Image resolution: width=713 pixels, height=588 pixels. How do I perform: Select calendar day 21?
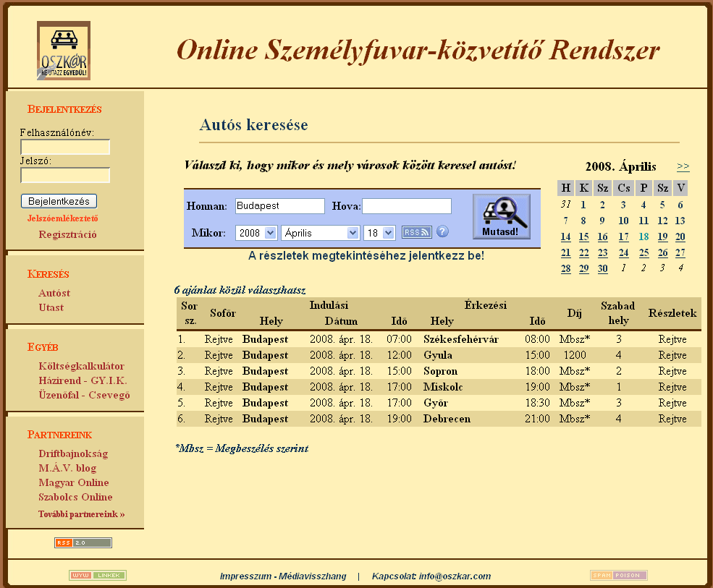pyautogui.click(x=565, y=252)
